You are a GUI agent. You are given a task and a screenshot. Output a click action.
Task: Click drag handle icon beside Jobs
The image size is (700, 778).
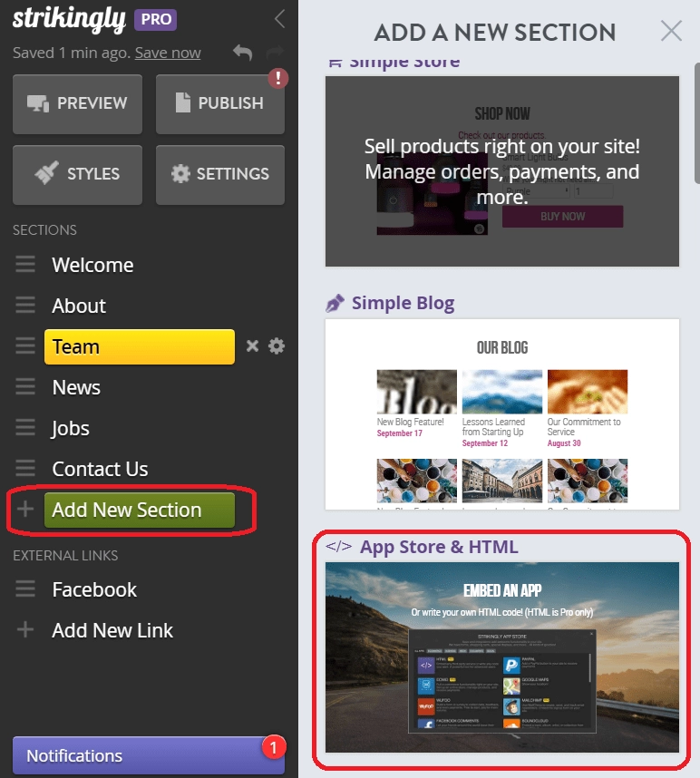pyautogui.click(x=25, y=427)
